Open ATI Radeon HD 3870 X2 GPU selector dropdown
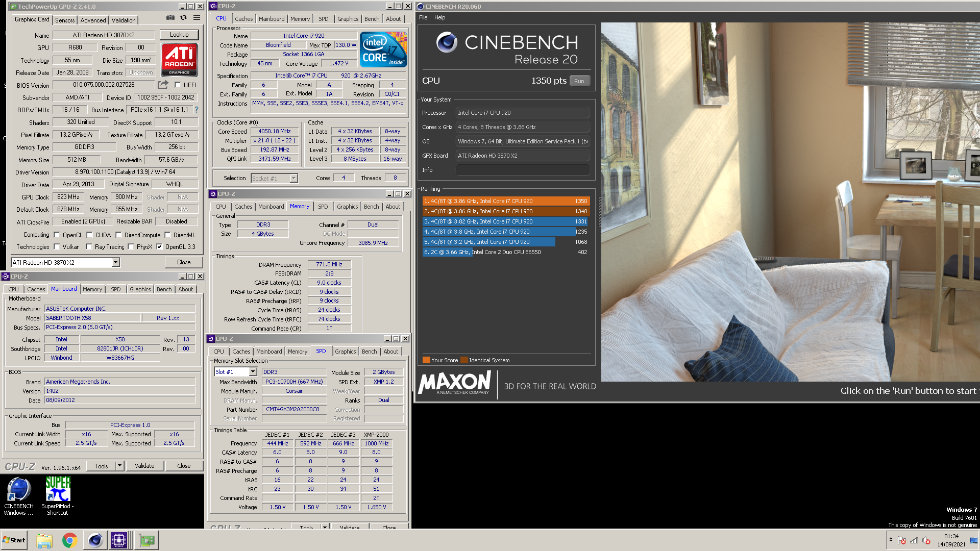The height and width of the screenshot is (551, 980). point(116,262)
